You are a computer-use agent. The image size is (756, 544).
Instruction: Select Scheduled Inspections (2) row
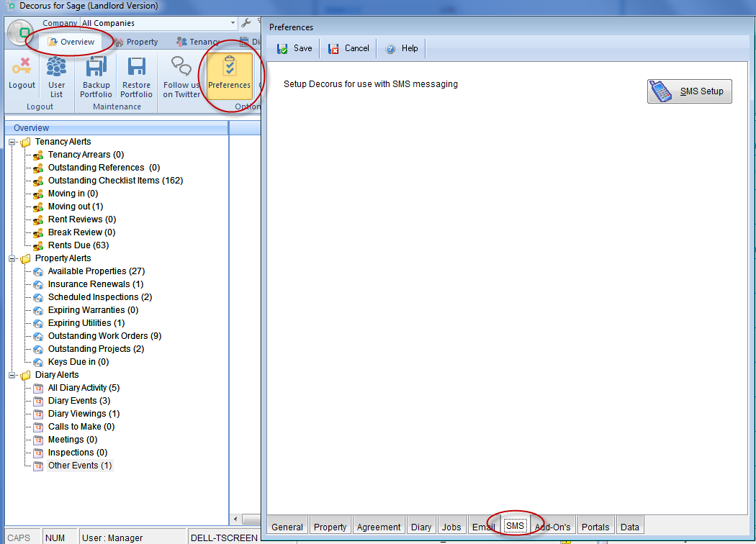(x=100, y=297)
